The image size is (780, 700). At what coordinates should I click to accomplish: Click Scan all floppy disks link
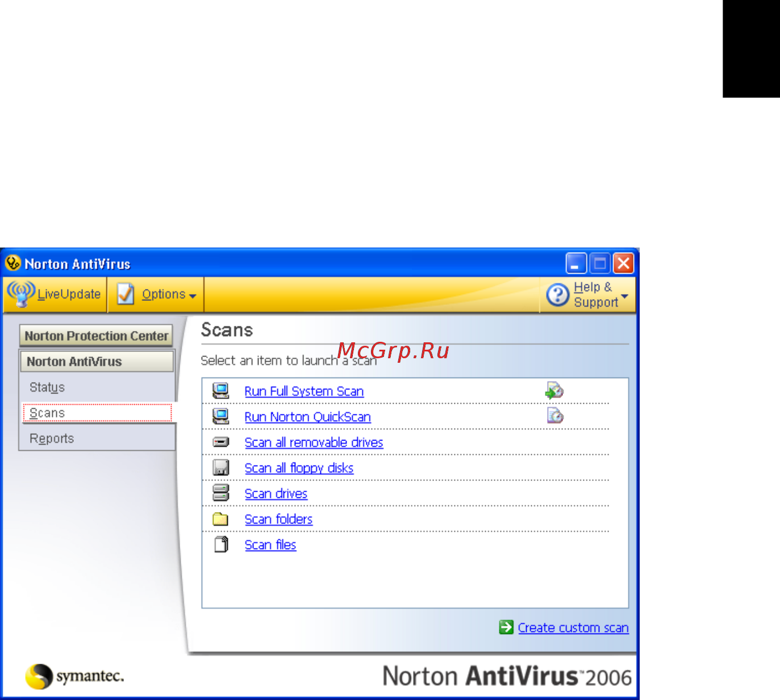(299, 468)
